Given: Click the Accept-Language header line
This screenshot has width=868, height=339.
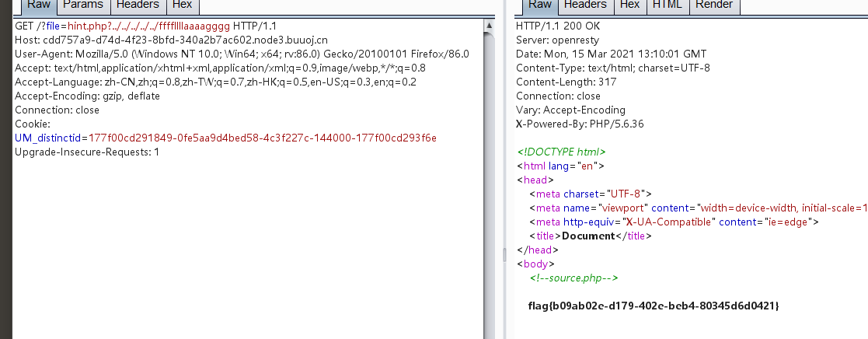Looking at the screenshot, I should click(216, 82).
